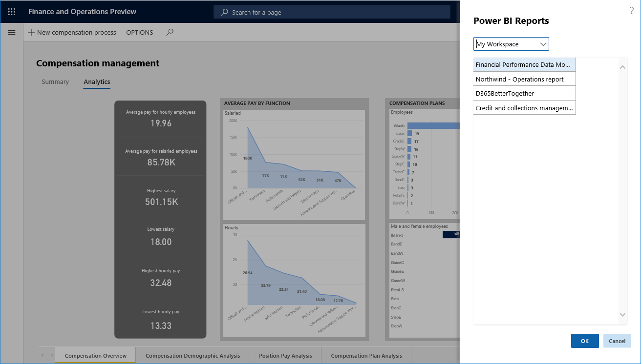Switch to the Summary tab
Image resolution: width=641 pixels, height=364 pixels.
pyautogui.click(x=55, y=81)
